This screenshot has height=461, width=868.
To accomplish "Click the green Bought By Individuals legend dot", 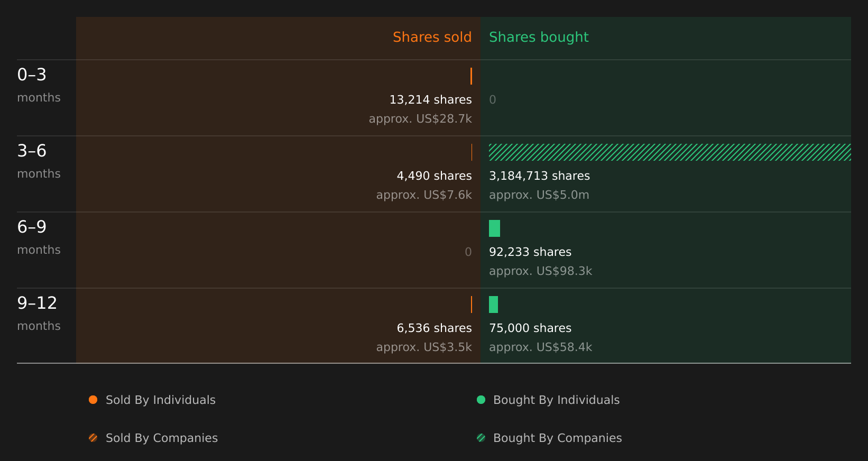I will tap(481, 400).
